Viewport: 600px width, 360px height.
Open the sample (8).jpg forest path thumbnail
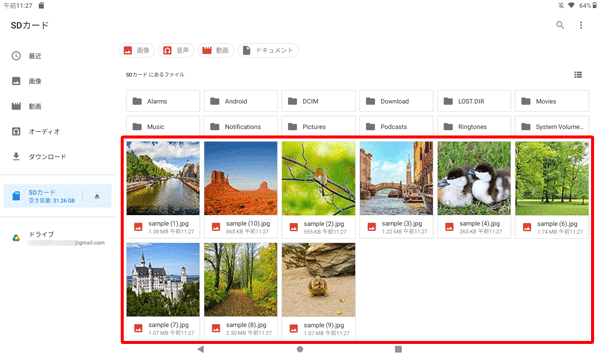click(241, 280)
